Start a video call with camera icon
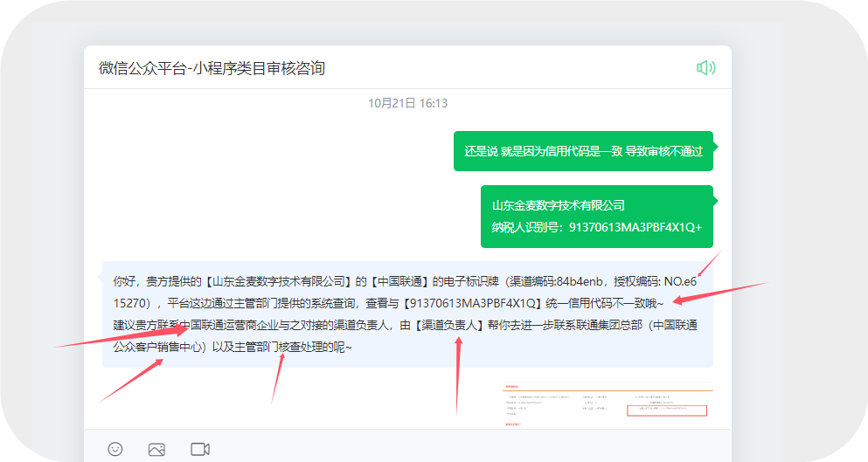The image size is (868, 462). point(200,449)
